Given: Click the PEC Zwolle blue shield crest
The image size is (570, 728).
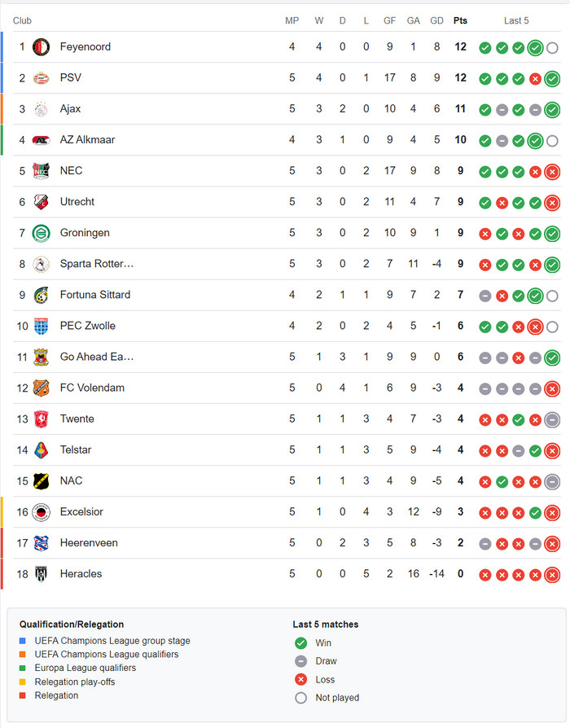Looking at the screenshot, I should [x=41, y=326].
